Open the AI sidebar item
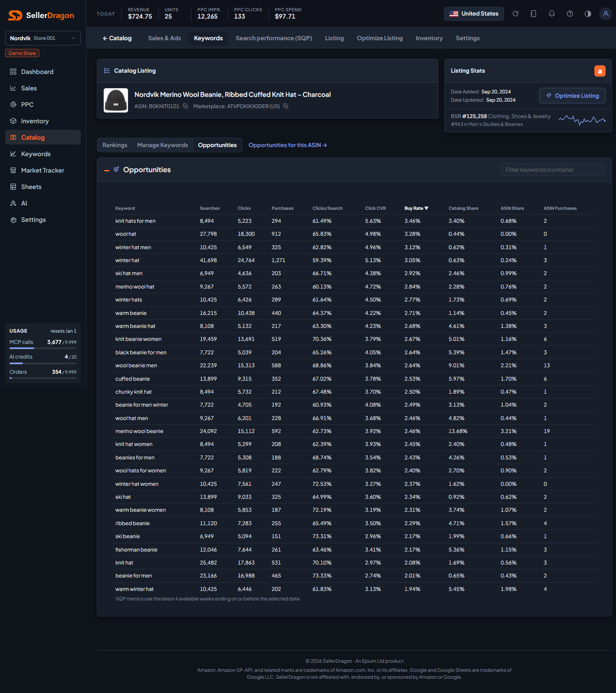Screen dimensions: 616x693 (x=43, y=203)
